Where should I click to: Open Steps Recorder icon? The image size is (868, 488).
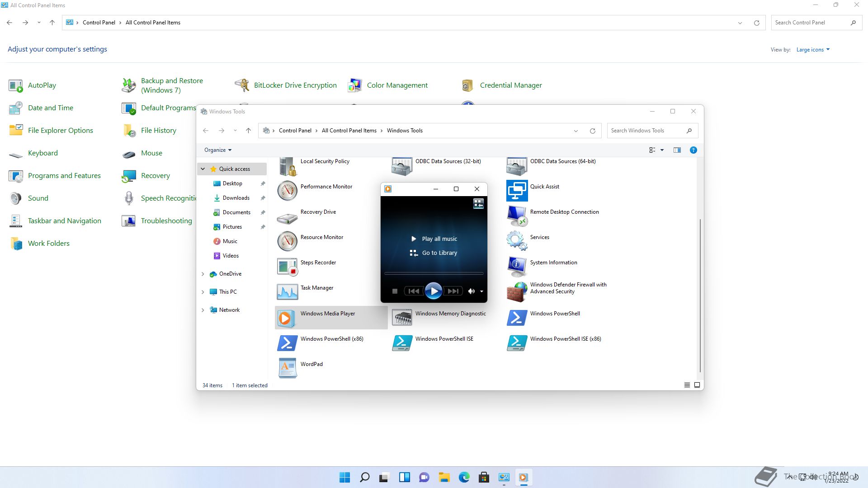pyautogui.click(x=288, y=267)
